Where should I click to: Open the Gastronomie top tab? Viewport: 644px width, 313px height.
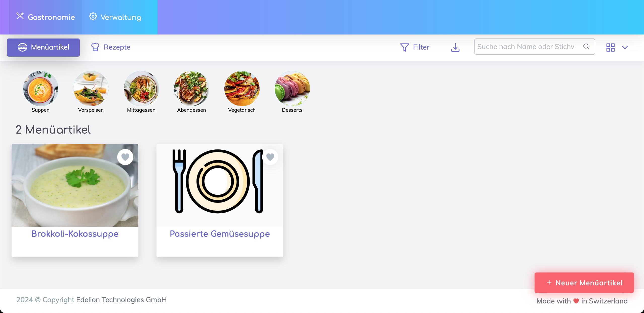click(46, 17)
